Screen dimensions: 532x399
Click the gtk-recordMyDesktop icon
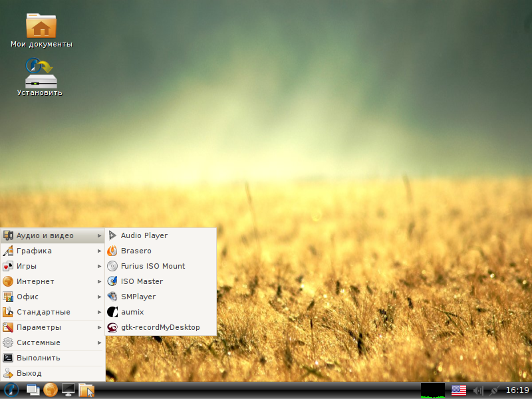pyautogui.click(x=112, y=327)
